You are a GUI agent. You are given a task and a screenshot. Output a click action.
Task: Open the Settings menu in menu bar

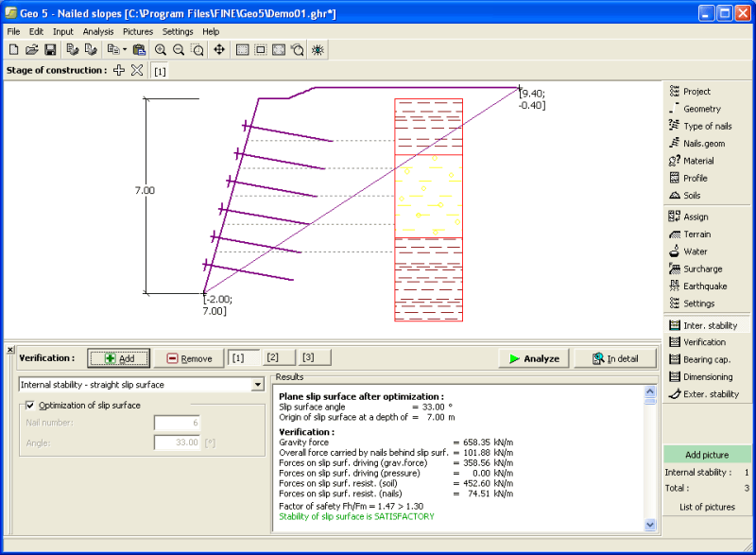coord(178,32)
